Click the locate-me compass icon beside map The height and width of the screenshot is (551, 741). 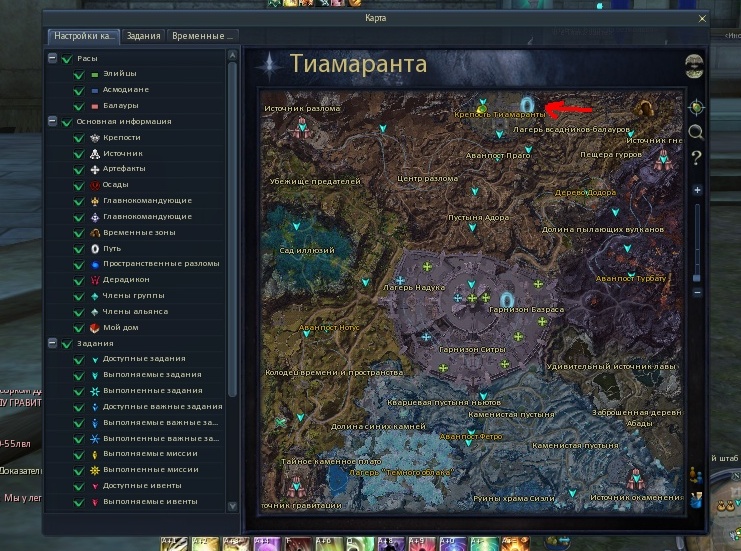tap(696, 108)
